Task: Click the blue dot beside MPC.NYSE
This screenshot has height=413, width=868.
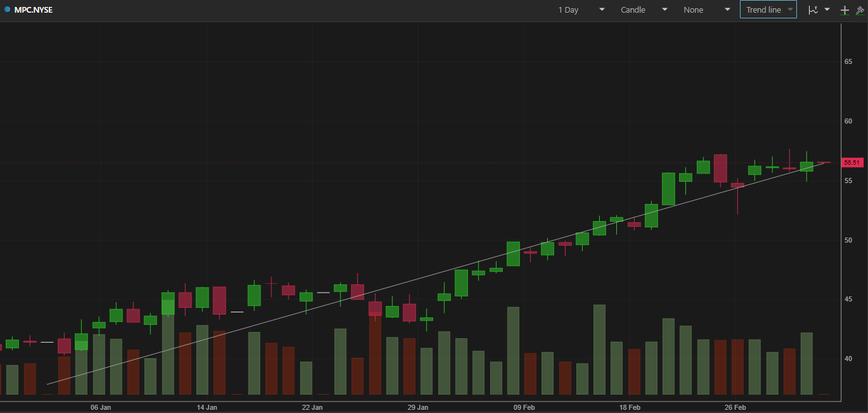Action: click(7, 10)
